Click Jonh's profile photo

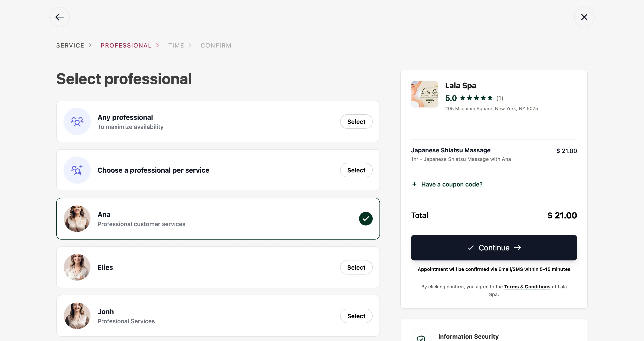tap(77, 316)
